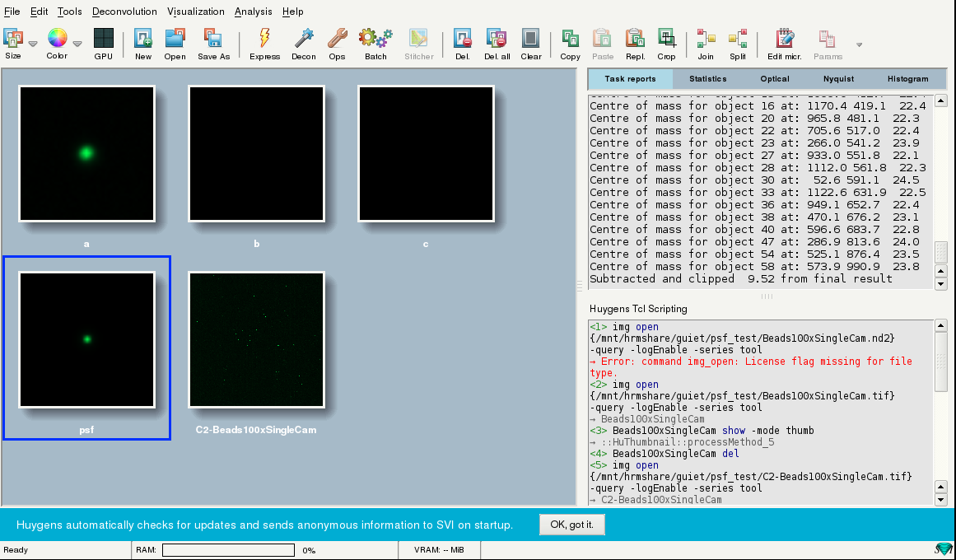
Task: Click the Open file icon
Action: coord(175,39)
